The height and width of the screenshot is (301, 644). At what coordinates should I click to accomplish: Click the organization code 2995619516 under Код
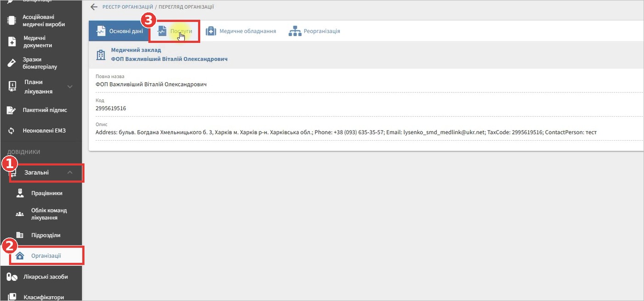pyautogui.click(x=111, y=108)
